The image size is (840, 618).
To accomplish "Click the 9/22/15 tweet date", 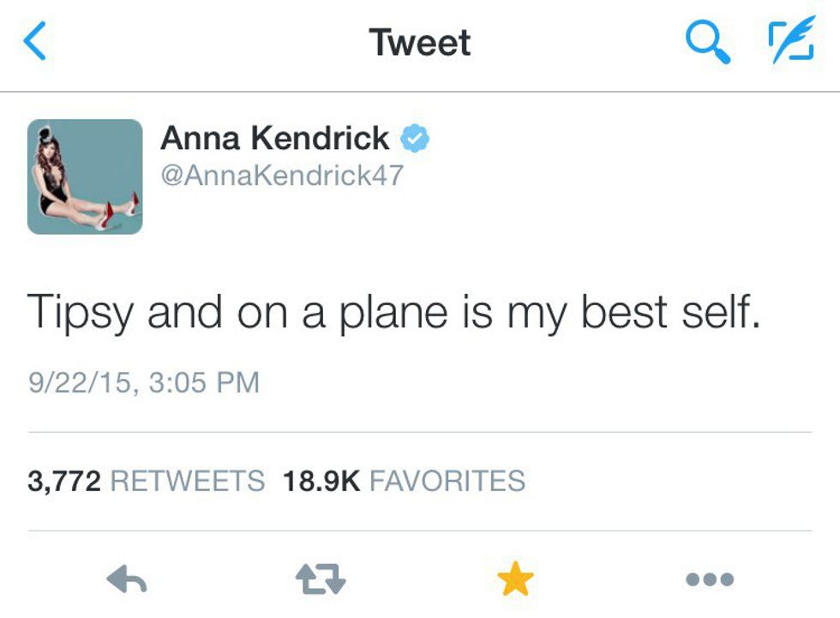I will click(80, 382).
